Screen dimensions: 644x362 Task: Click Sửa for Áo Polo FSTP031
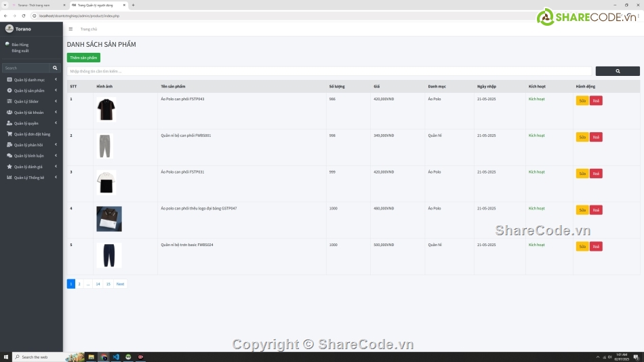pos(582,174)
